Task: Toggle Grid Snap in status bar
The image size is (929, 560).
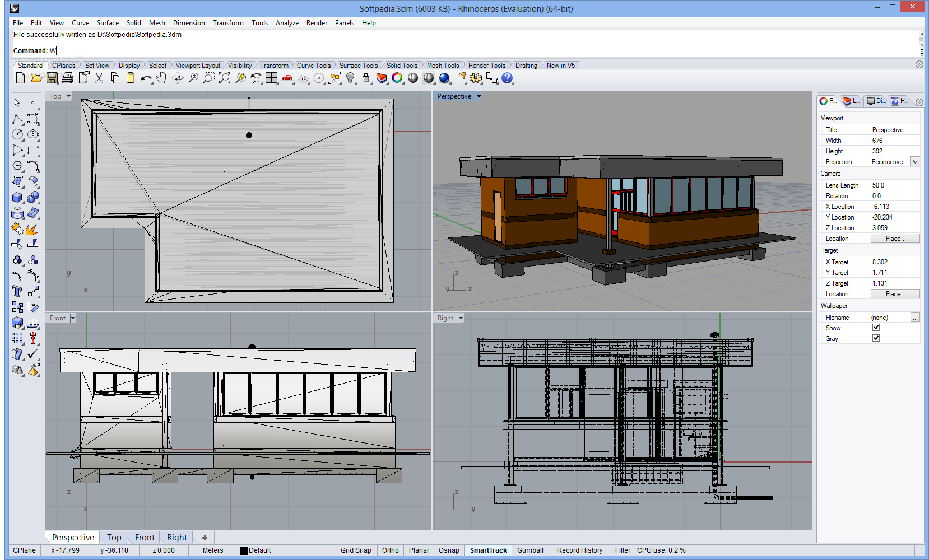Action: (x=356, y=550)
